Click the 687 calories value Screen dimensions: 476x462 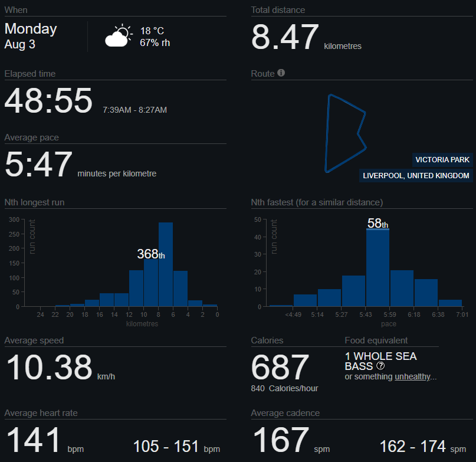coord(280,367)
